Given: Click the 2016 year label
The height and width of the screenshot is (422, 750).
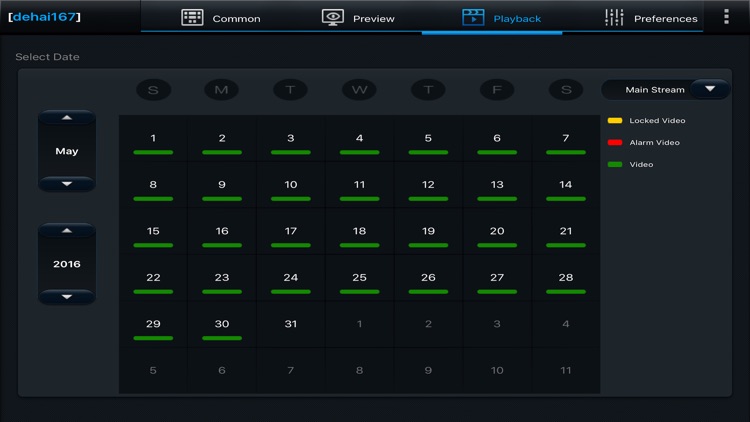Looking at the screenshot, I should (x=66, y=264).
